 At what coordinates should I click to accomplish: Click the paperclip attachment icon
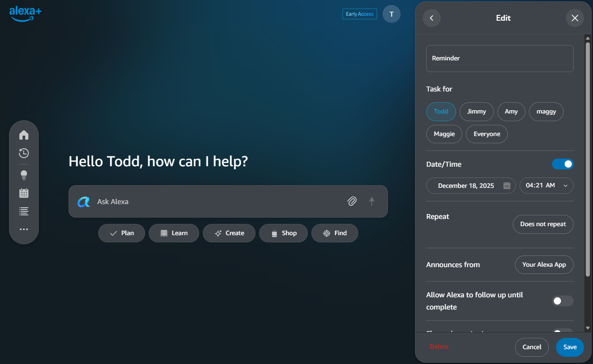click(352, 201)
